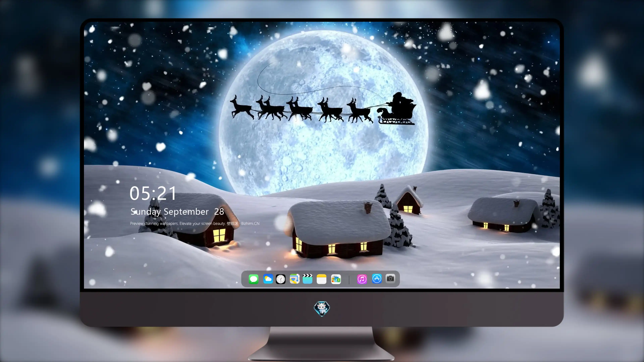Open the Notes app in the dock
Viewport: 644px width, 362px height.
[321, 279]
